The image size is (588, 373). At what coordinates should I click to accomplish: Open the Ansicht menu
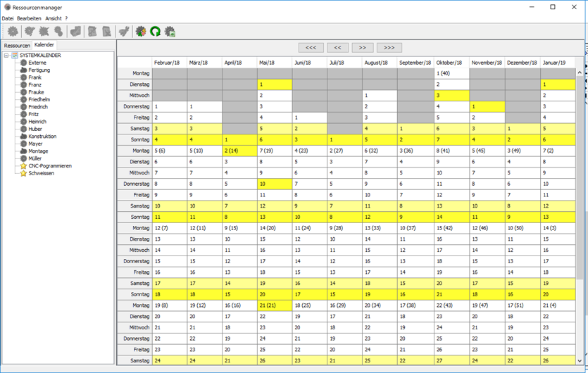[54, 18]
